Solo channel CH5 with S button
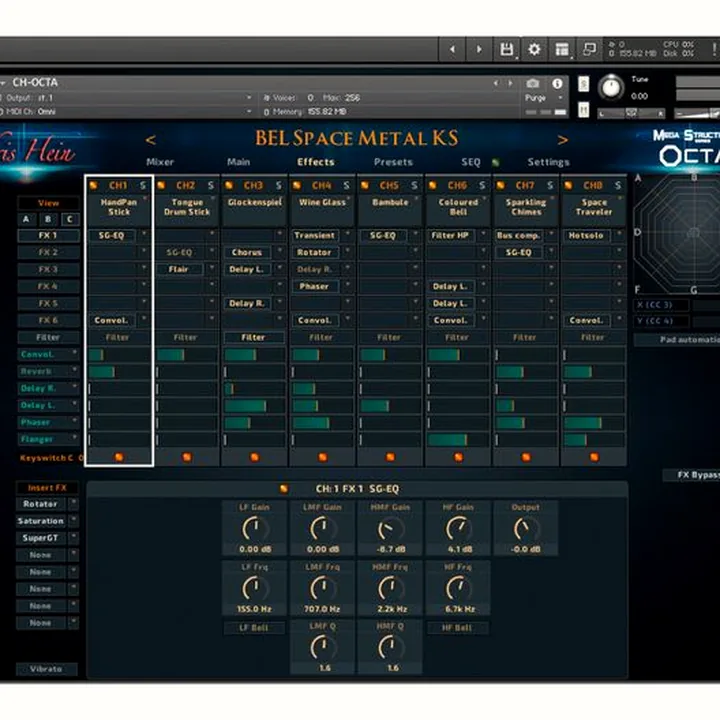720x720 pixels. (x=414, y=186)
